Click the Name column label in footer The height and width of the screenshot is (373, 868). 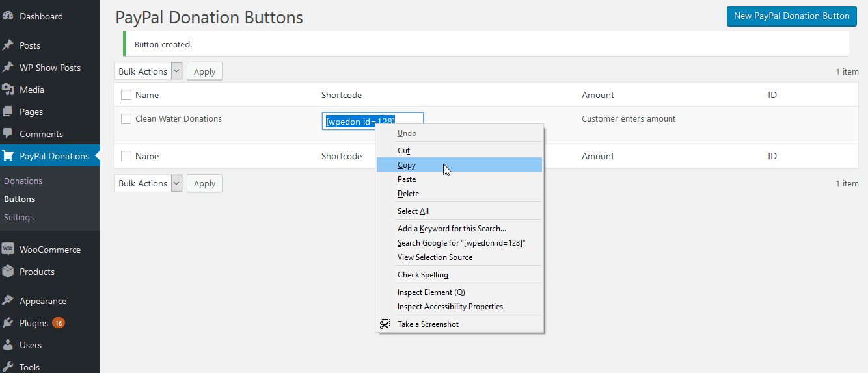[147, 157]
